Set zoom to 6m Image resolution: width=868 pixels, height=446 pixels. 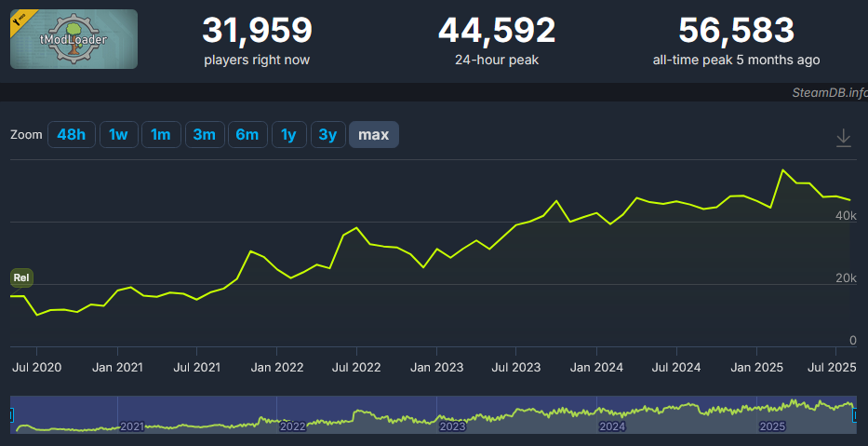coord(247,135)
